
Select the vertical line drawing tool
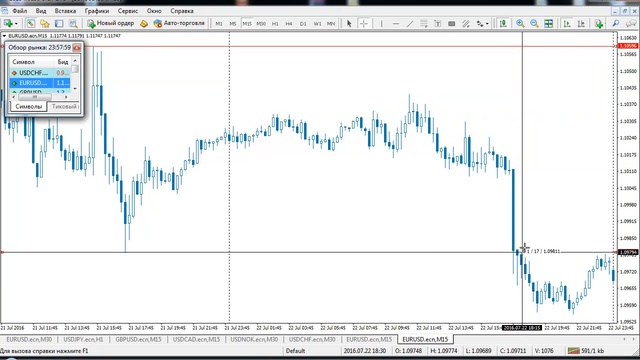(381, 24)
